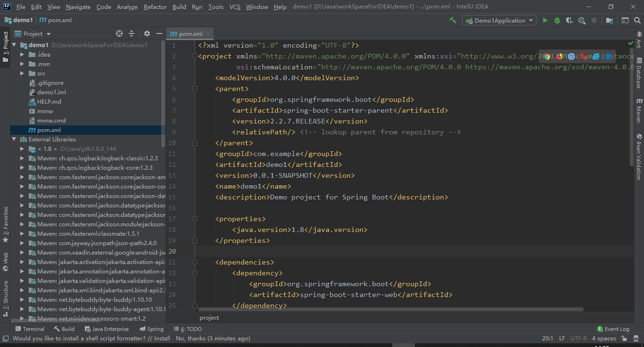644x347 pixels.
Task: Click the Project tree vertical scrollbar
Action: [164, 93]
